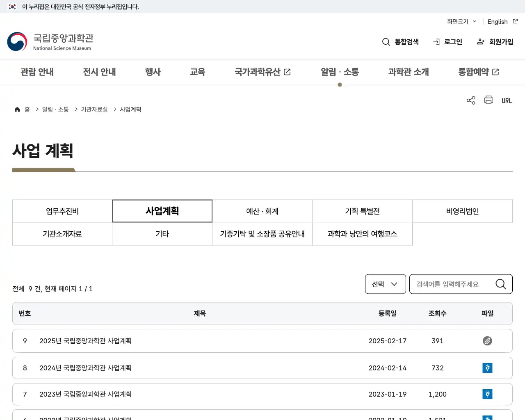The image size is (525, 420).
Task: Click the URL copy button
Action: coord(507,100)
